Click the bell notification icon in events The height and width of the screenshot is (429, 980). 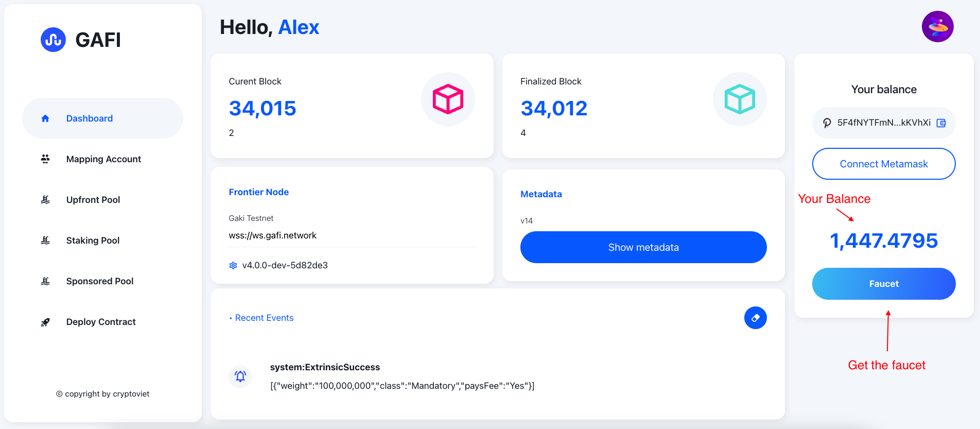[x=240, y=376]
